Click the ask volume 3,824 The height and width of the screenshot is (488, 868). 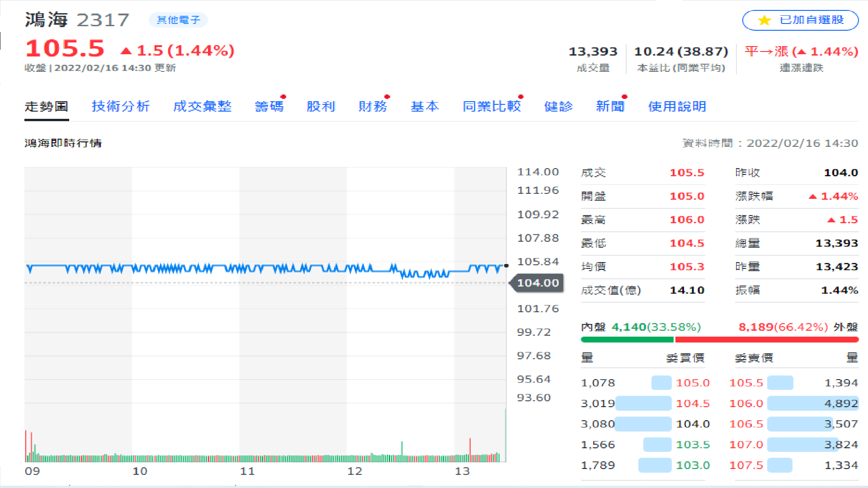pos(841,445)
